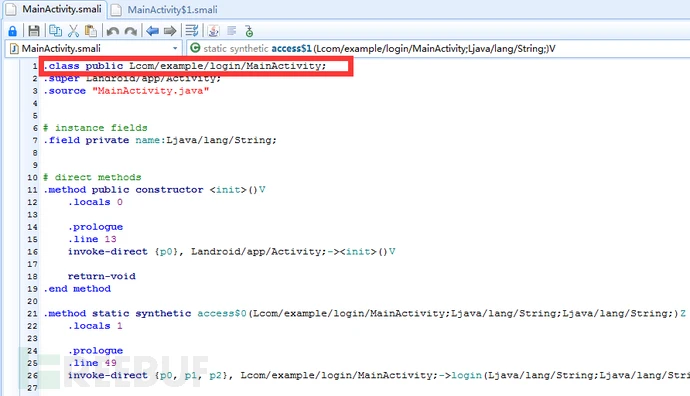This screenshot has width=690, height=396.
Task: Undo the last edit
Action: pyautogui.click(x=113, y=31)
